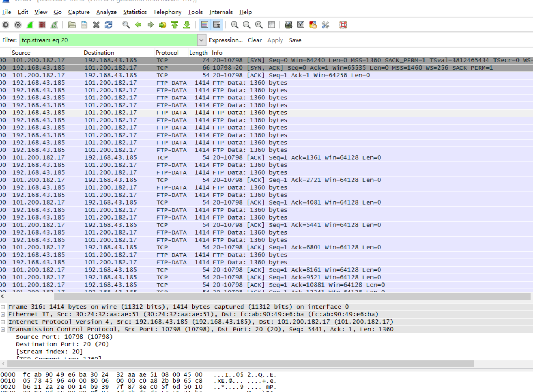Screen dimensions: 533x392
Task: Open the coloring rules editor
Action: click(313, 25)
